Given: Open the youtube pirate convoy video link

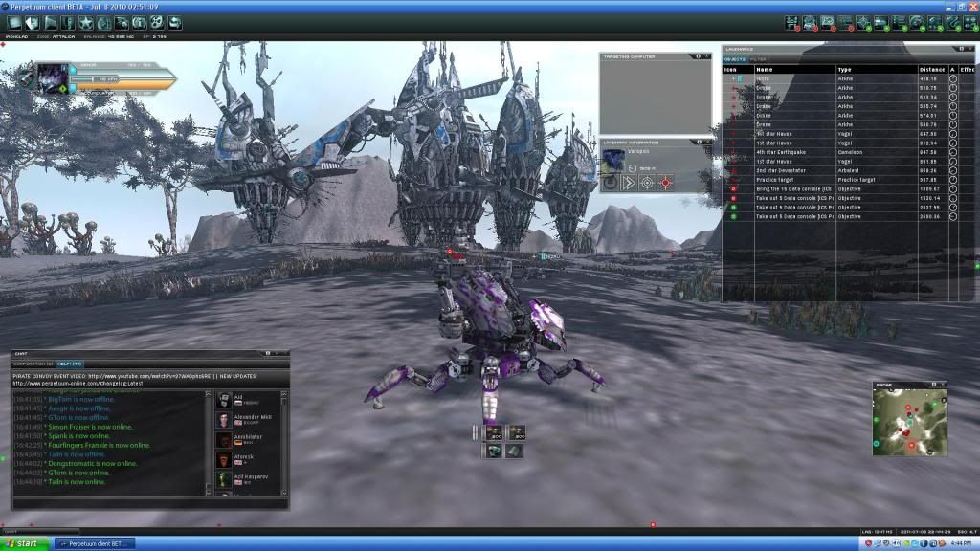Looking at the screenshot, I should coord(149,376).
